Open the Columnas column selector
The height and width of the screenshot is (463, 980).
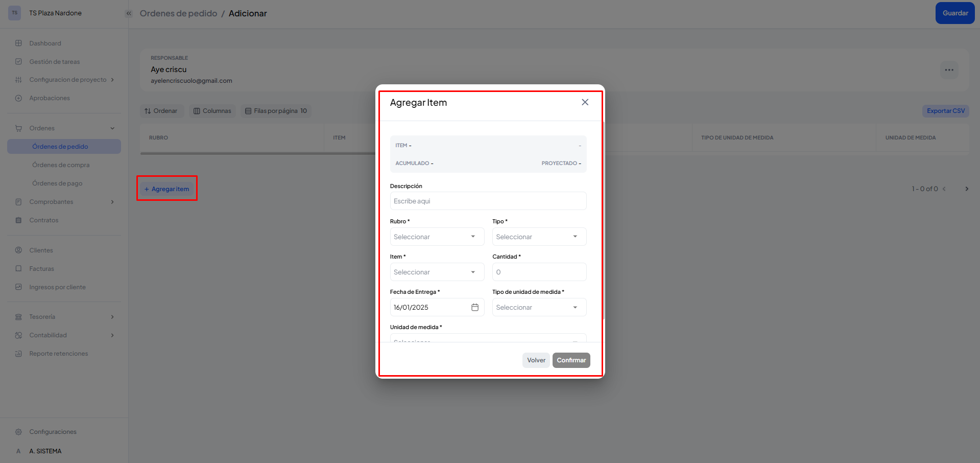(212, 111)
